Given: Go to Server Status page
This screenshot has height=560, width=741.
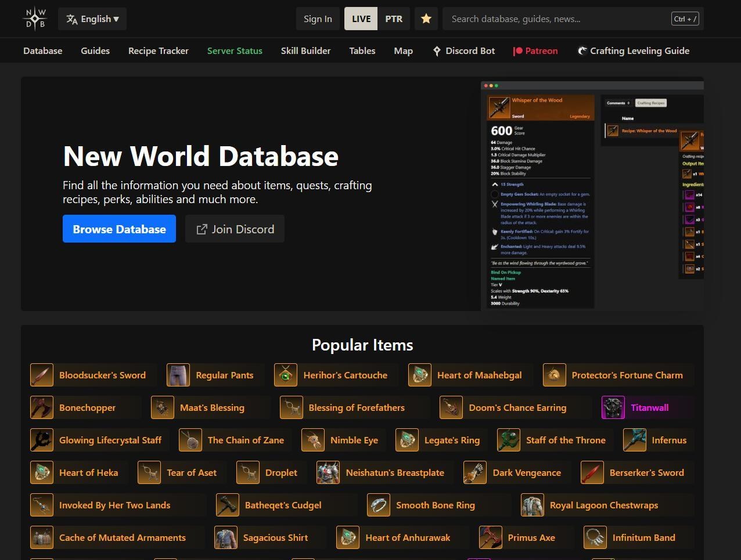Looking at the screenshot, I should pyautogui.click(x=235, y=51).
